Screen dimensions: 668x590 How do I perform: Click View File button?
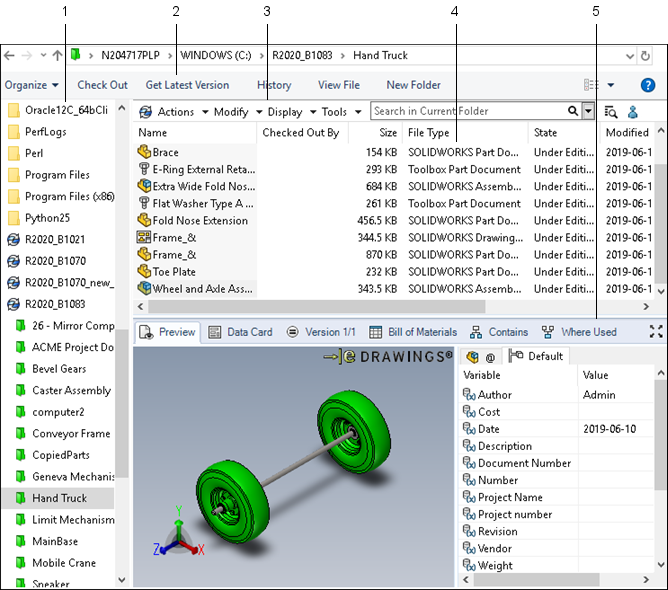tap(339, 85)
